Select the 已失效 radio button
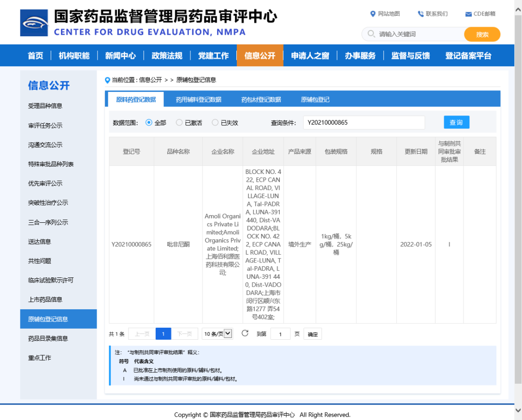 215,123
